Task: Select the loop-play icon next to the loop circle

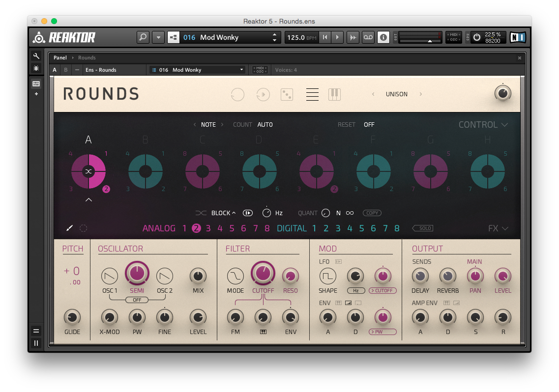Action: click(x=263, y=94)
